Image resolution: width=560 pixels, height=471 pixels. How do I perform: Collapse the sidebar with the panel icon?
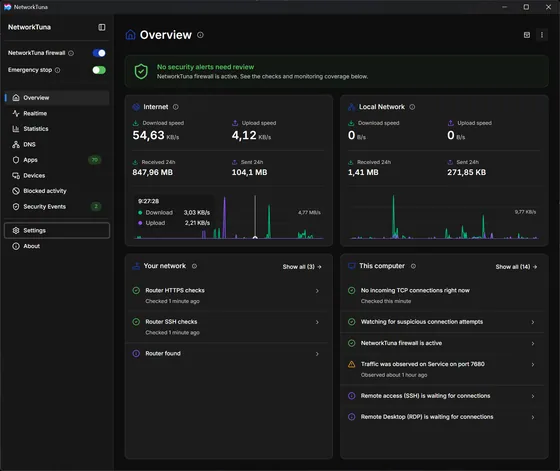[x=102, y=27]
